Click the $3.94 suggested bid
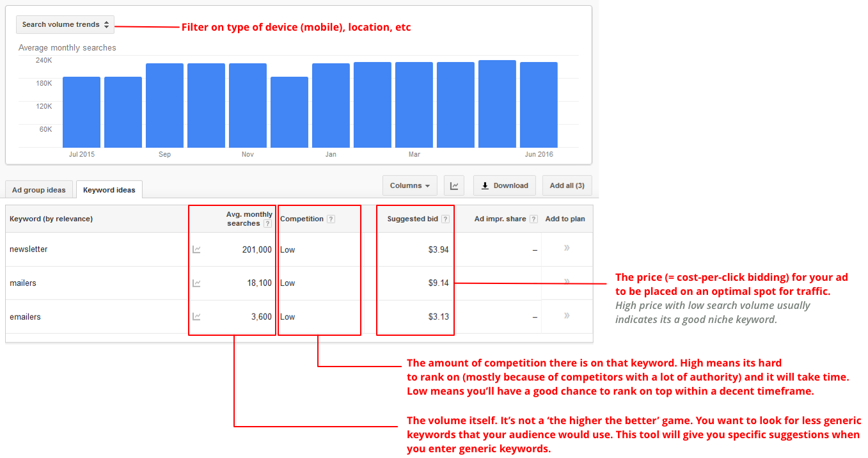868x458 pixels. [x=439, y=249]
